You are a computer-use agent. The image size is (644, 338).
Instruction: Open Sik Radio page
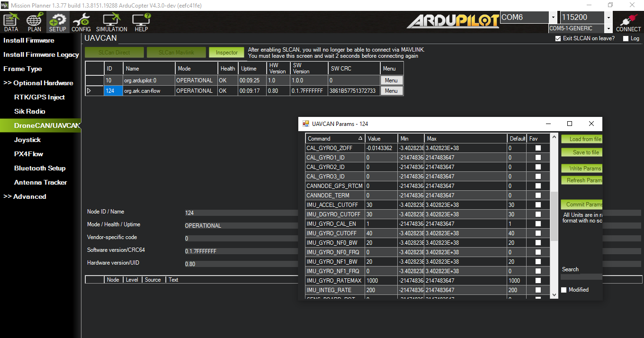tap(30, 111)
